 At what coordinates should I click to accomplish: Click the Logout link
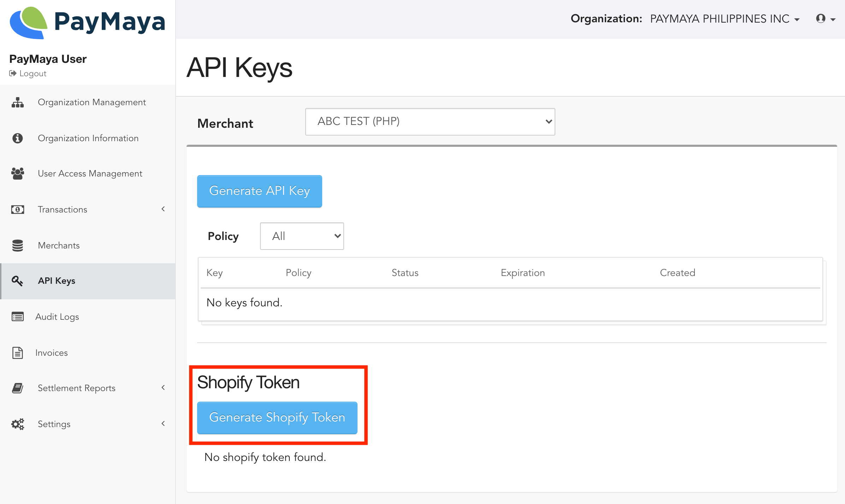pos(32,73)
